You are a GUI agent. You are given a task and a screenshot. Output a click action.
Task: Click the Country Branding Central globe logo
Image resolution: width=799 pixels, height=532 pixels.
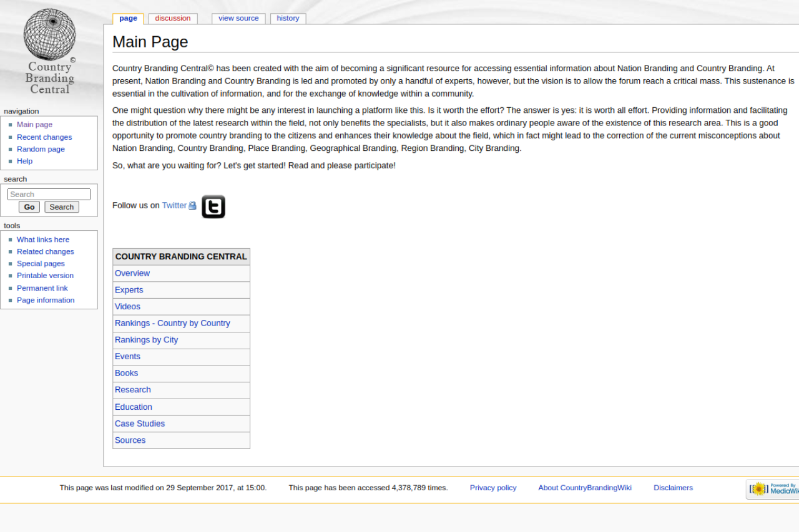tap(49, 51)
